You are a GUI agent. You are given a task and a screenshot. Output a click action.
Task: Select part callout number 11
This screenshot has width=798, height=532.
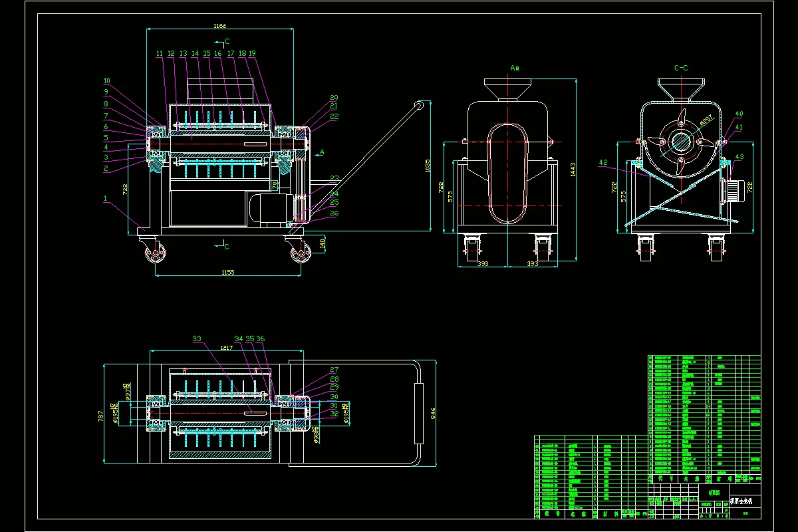[x=159, y=53]
